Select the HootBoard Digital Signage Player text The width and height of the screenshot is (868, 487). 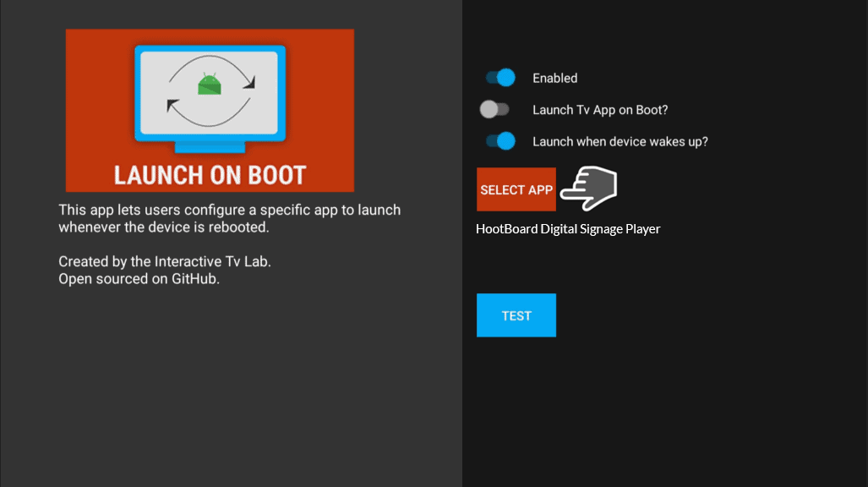(x=568, y=229)
